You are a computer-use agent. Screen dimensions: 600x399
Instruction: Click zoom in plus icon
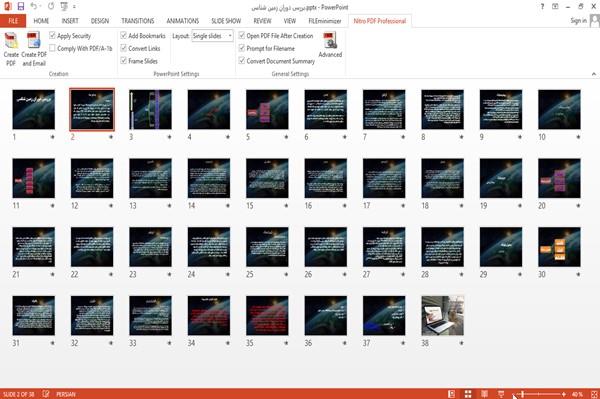564,394
